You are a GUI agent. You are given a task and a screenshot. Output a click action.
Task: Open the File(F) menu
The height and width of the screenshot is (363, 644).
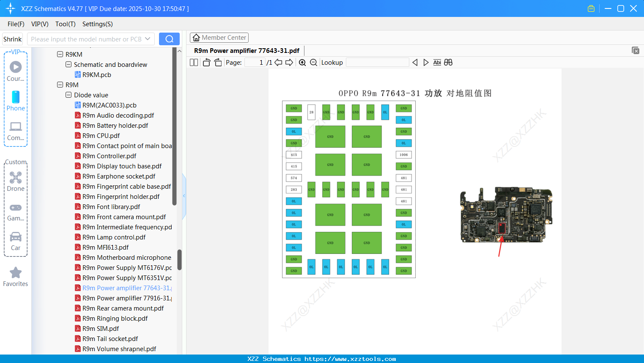click(16, 24)
